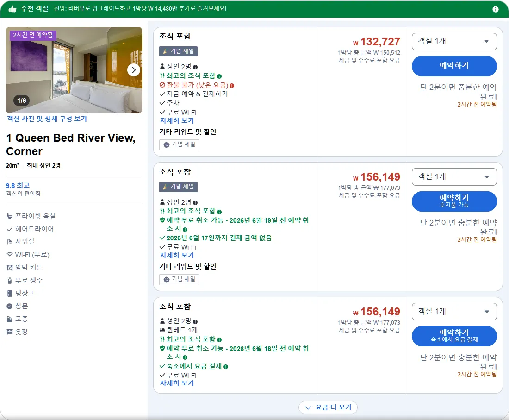This screenshot has width=509, height=420.
Task: Click 기타 리워드 및 할인 heading in first offer
Action: click(x=187, y=132)
